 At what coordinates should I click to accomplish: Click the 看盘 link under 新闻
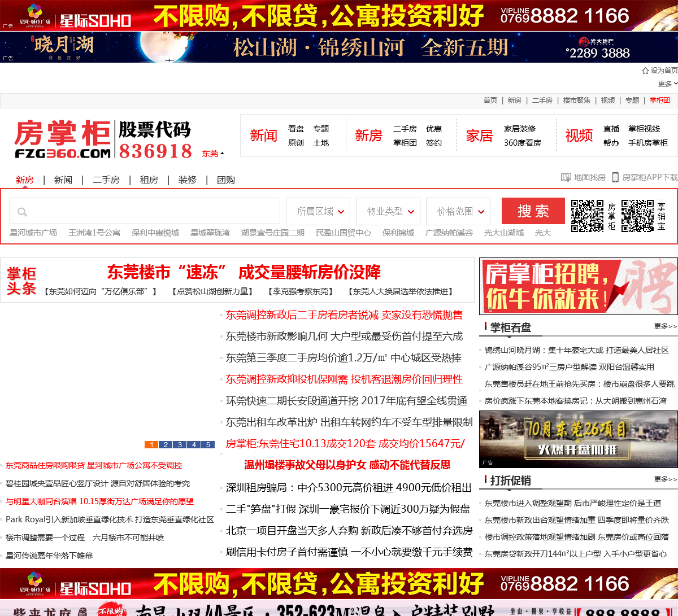click(x=296, y=129)
